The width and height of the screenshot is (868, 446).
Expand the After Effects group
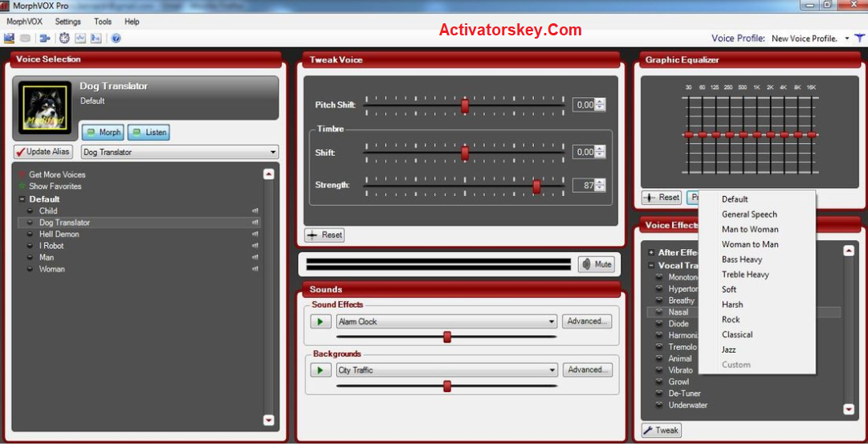pos(651,252)
